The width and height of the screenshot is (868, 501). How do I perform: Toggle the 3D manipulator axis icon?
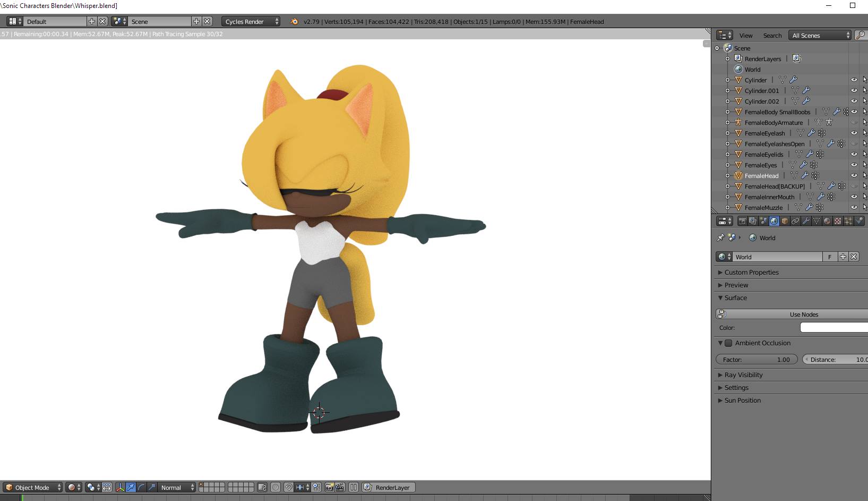pos(120,487)
